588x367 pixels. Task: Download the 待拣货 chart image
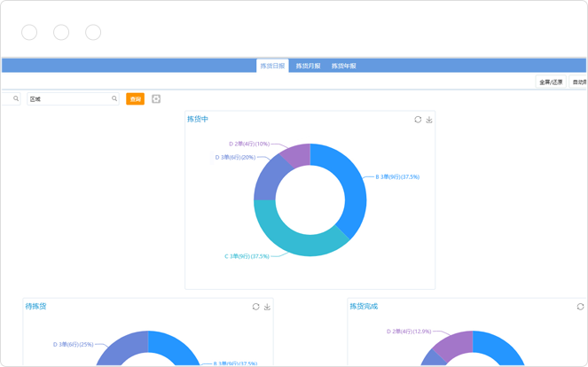pos(267,307)
